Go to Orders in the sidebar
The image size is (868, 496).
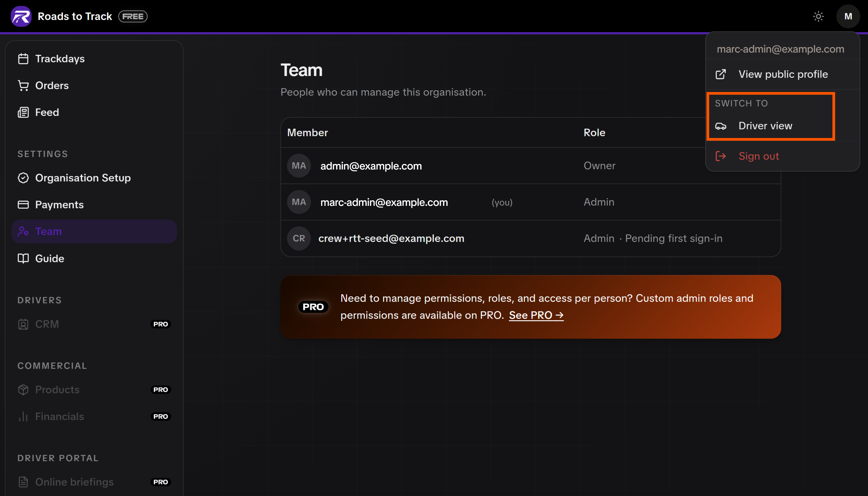(x=94, y=85)
